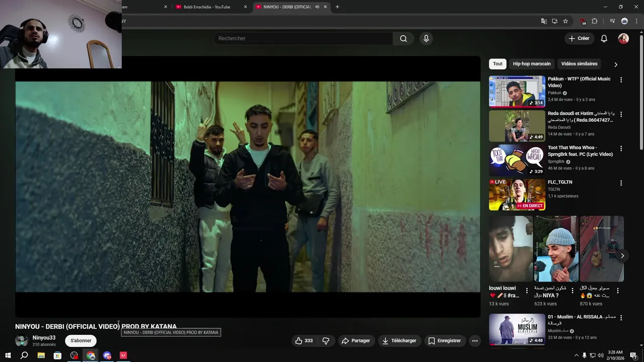Open options menu for Toot That Whoa Whoa

pyautogui.click(x=621, y=148)
